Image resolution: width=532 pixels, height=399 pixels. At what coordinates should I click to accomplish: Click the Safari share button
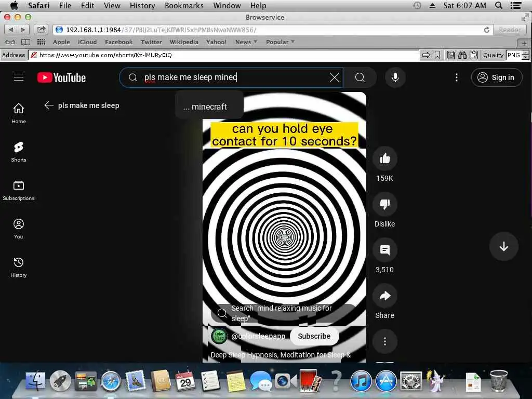click(x=41, y=30)
